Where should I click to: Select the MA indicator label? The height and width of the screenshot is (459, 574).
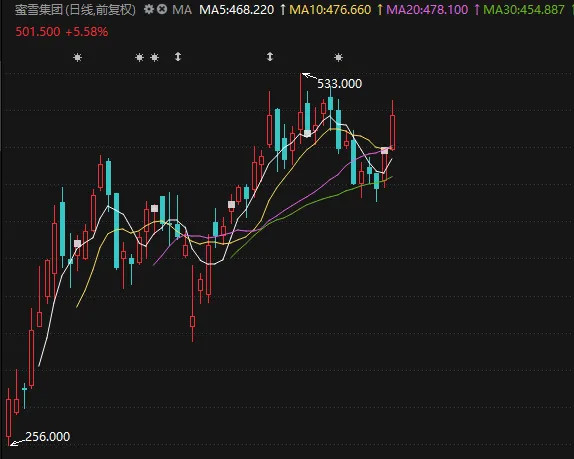182,10
